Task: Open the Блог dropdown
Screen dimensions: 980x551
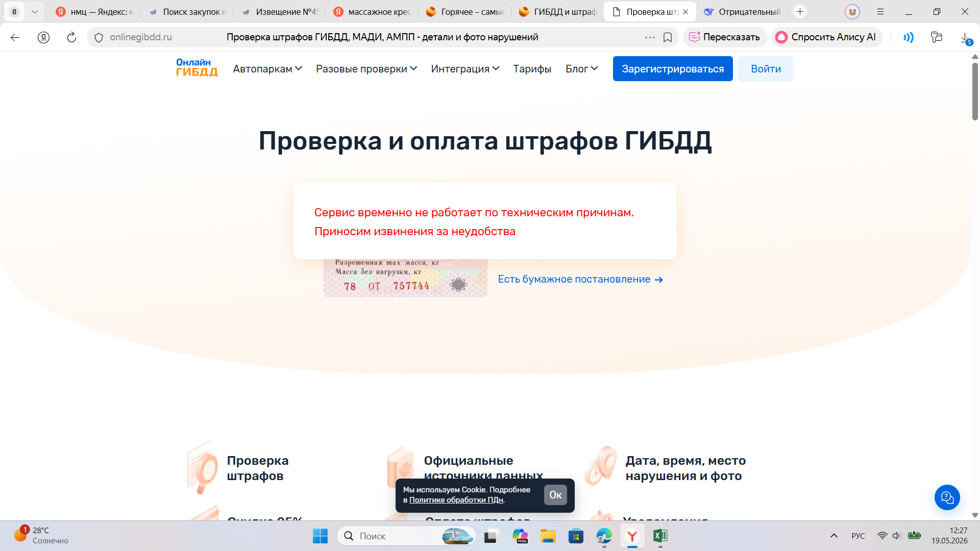Action: pos(581,69)
